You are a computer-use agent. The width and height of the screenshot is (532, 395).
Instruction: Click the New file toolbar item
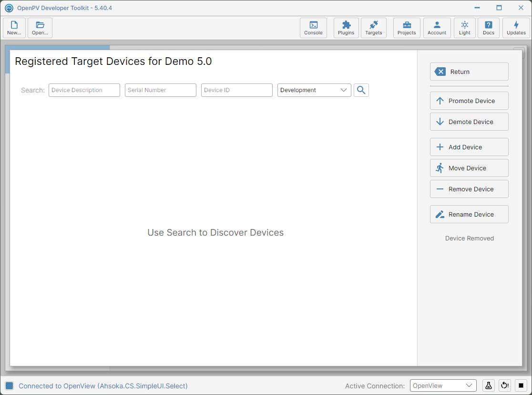pyautogui.click(x=14, y=28)
